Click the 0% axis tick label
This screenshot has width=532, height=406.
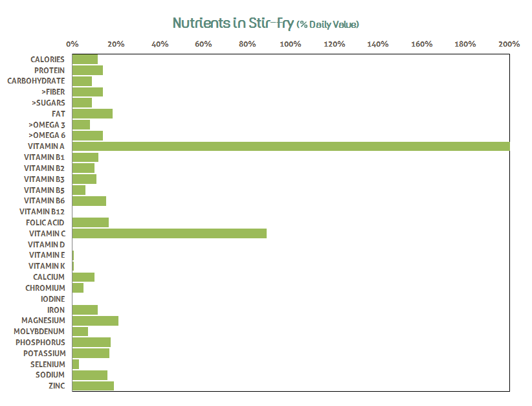(72, 44)
